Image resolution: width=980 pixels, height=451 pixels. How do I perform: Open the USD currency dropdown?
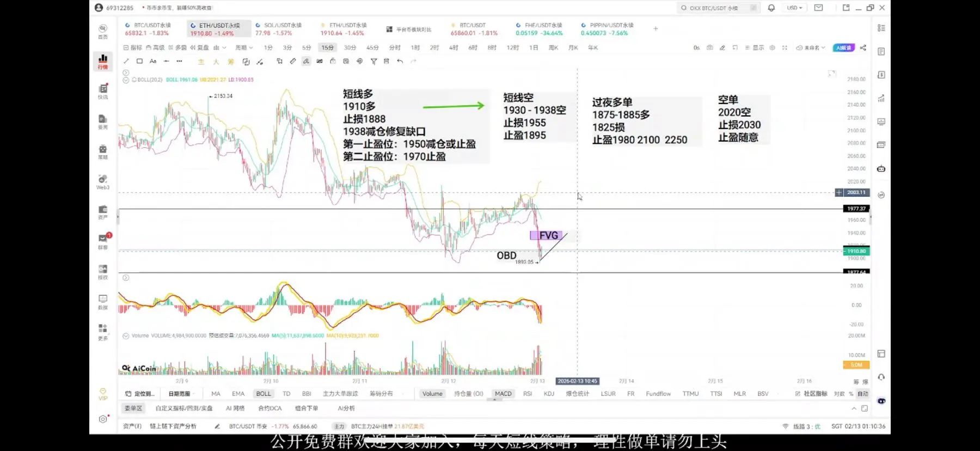pyautogui.click(x=794, y=8)
